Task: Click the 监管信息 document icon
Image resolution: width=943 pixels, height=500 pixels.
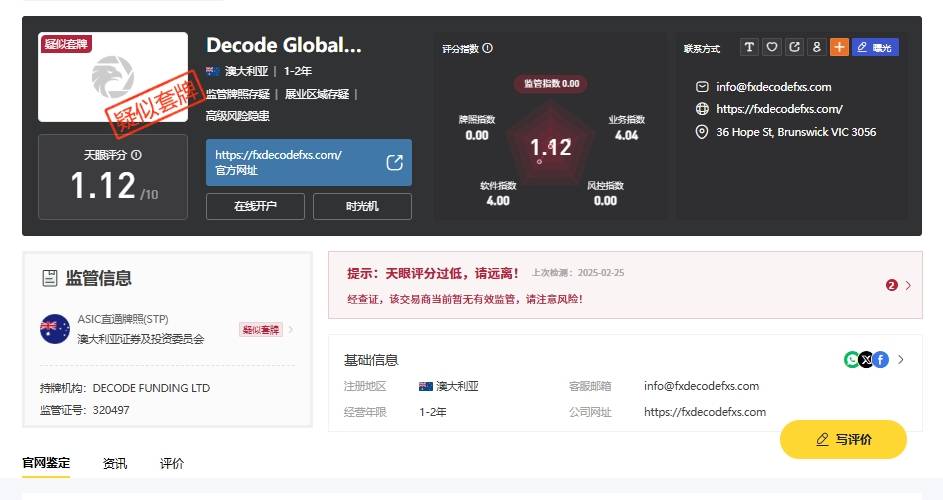Action: tap(50, 278)
